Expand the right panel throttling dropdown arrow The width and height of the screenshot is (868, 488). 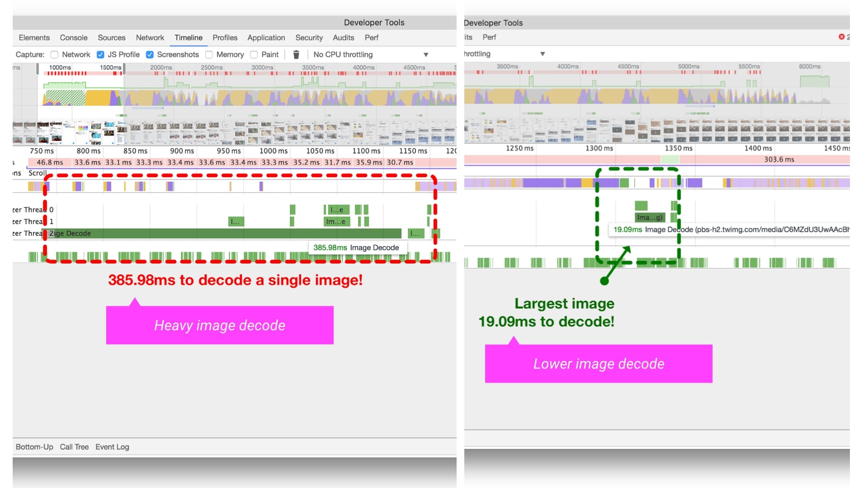[x=542, y=54]
